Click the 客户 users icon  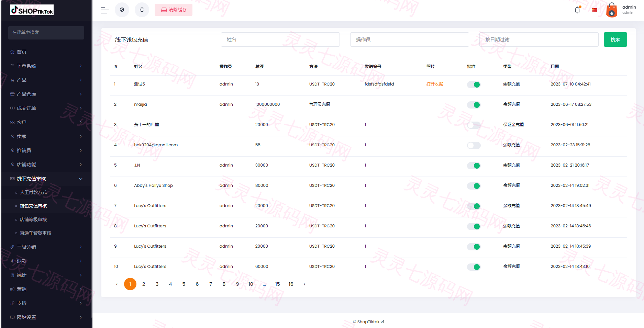coord(12,122)
